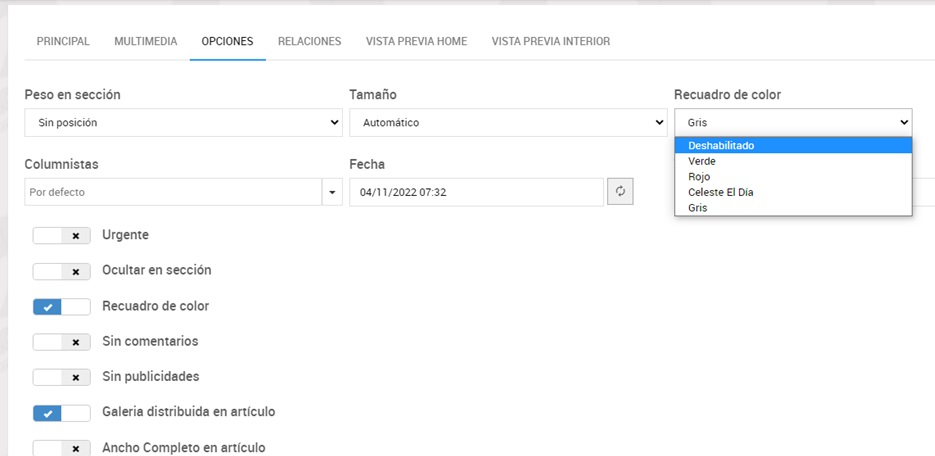
Task: Open Columnistas dropdown arrow
Action: point(331,192)
